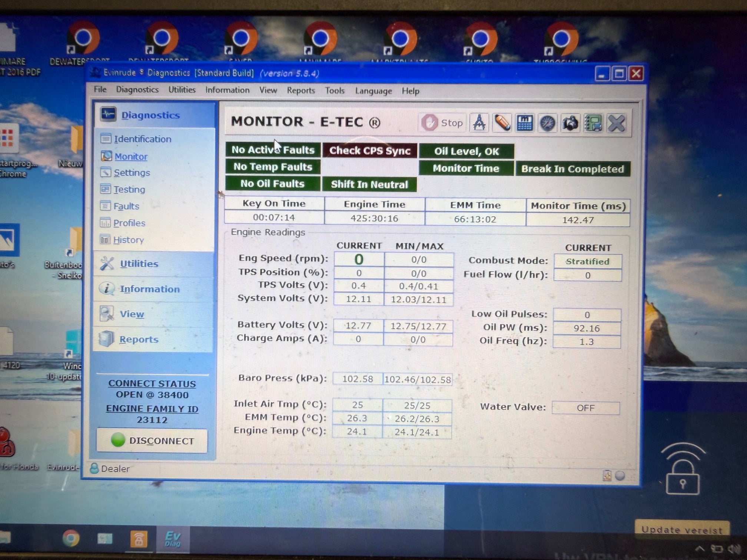The height and width of the screenshot is (560, 747).
Task: Click the green circuit board icon
Action: (x=593, y=124)
